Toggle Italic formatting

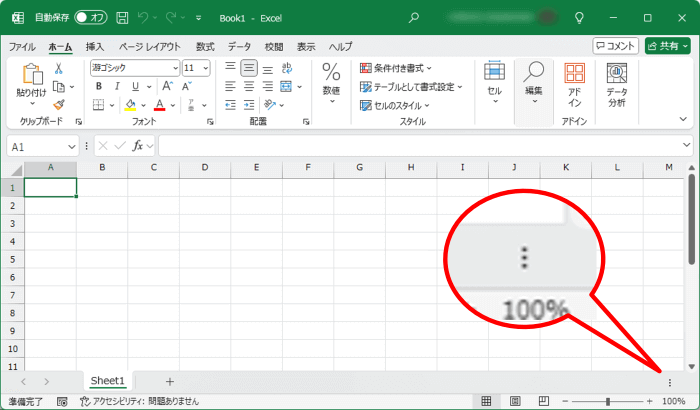(x=117, y=86)
